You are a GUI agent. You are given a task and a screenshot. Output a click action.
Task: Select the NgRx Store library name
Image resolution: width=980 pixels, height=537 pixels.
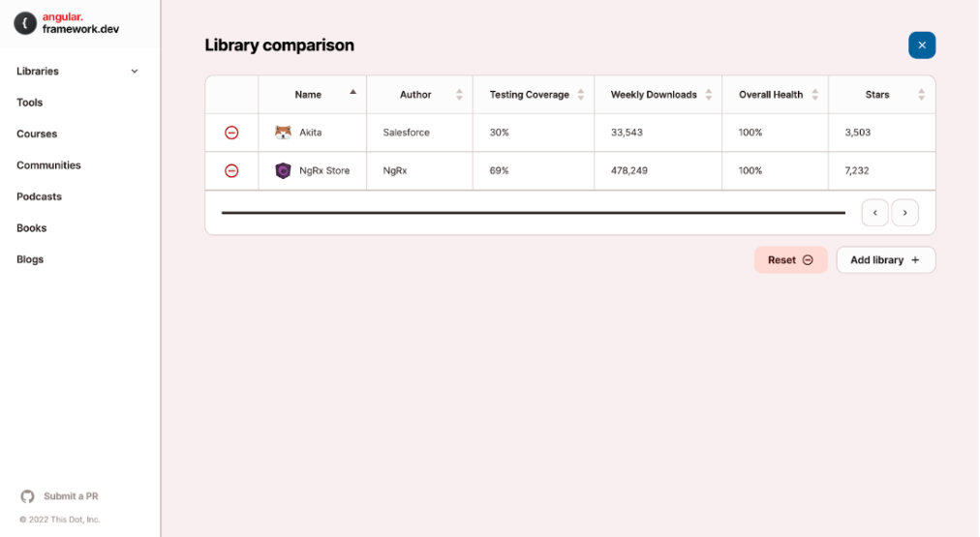click(x=324, y=170)
